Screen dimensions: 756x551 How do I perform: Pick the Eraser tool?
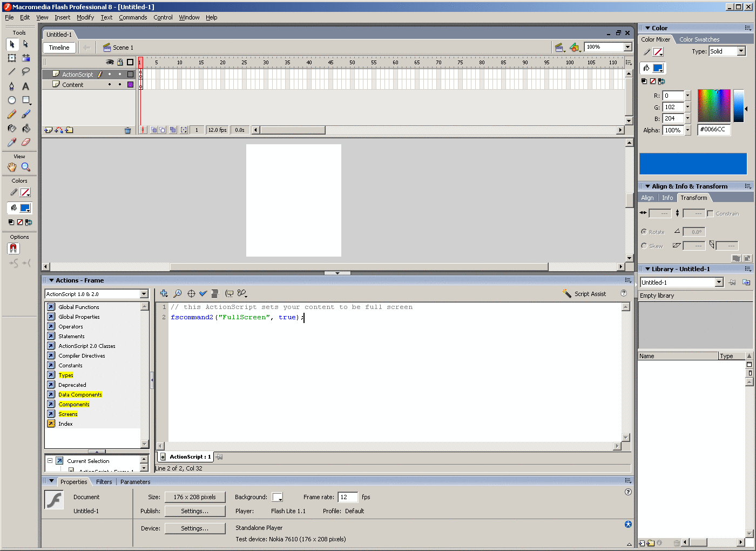point(25,142)
